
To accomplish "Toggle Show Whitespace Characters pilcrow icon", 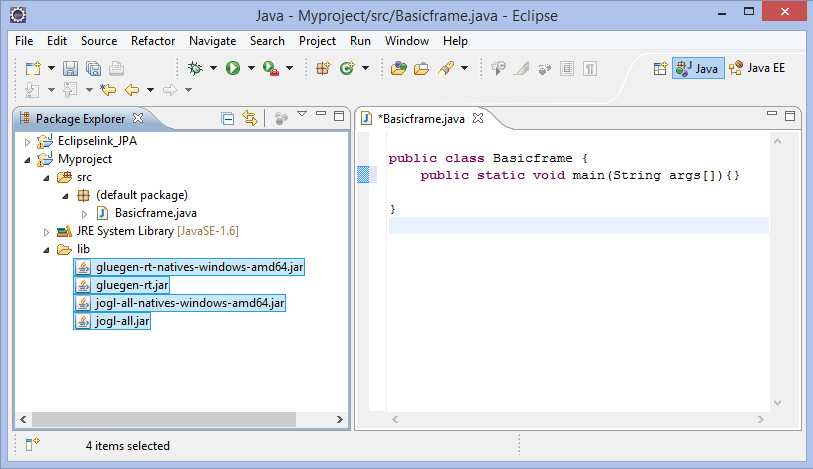I will 590,68.
